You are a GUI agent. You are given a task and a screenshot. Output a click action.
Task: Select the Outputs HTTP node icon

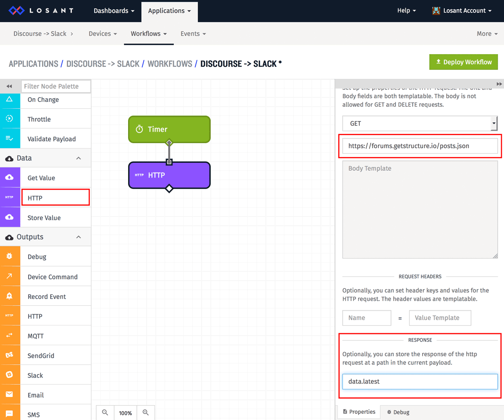[10, 316]
